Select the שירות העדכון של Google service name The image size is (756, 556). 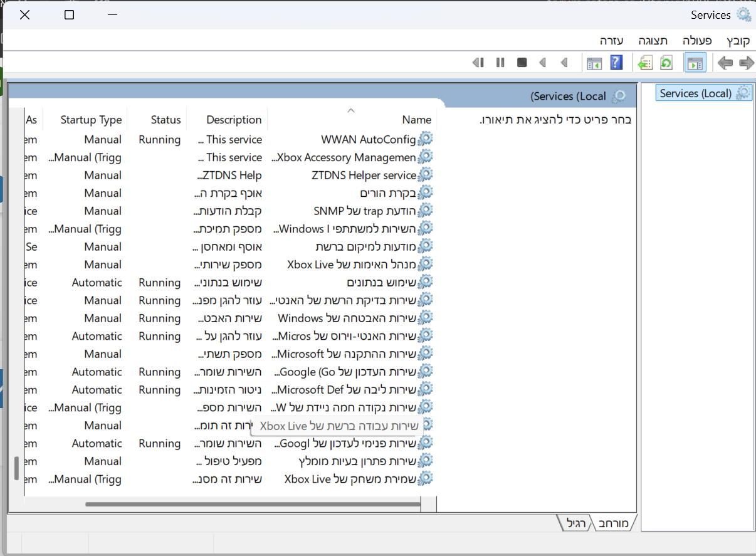[345, 372]
